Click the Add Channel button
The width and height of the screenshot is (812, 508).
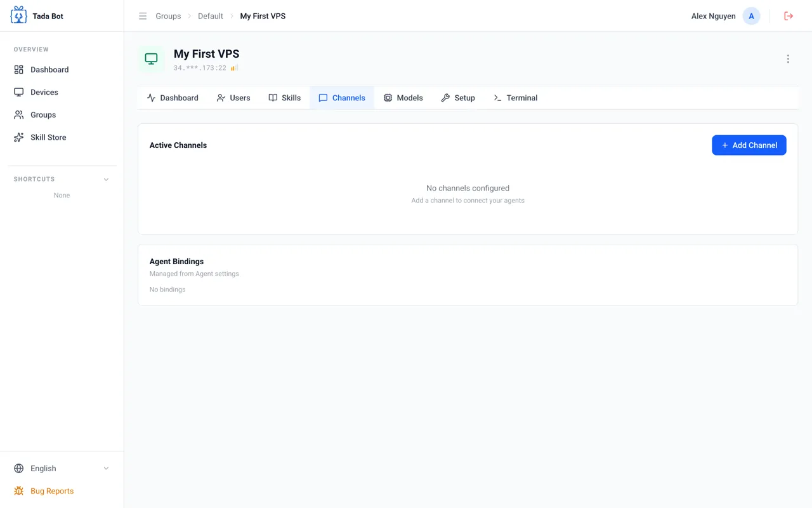[x=749, y=145]
